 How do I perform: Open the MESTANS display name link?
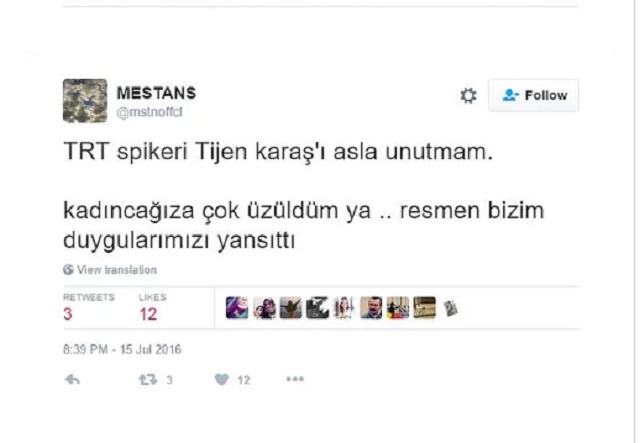[x=156, y=93]
